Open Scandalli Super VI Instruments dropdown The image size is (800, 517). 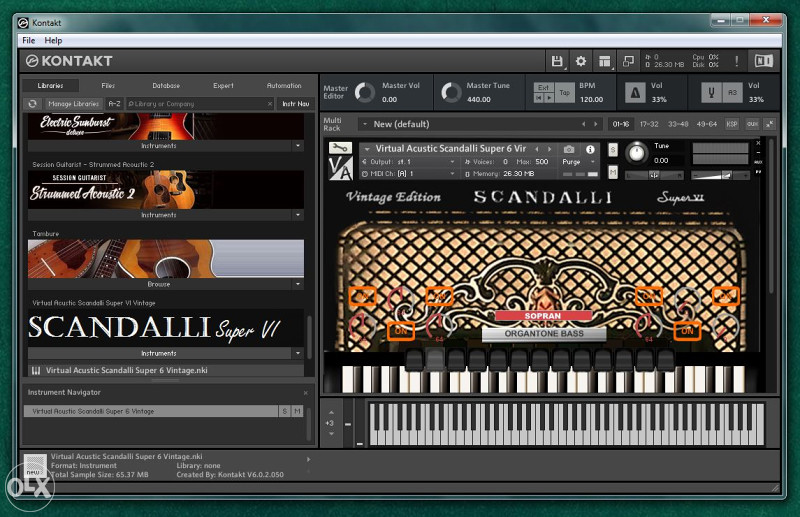point(298,353)
